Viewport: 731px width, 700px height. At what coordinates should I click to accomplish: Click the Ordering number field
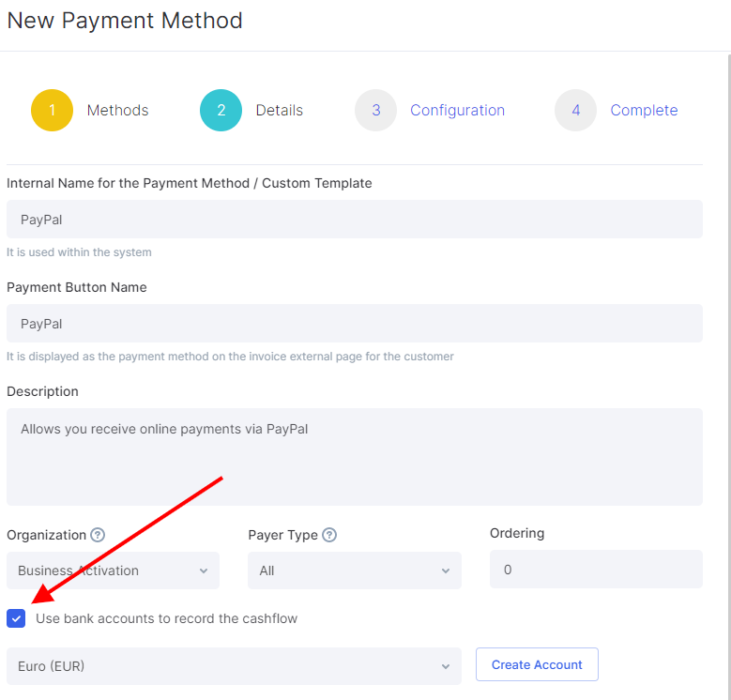pyautogui.click(x=596, y=569)
